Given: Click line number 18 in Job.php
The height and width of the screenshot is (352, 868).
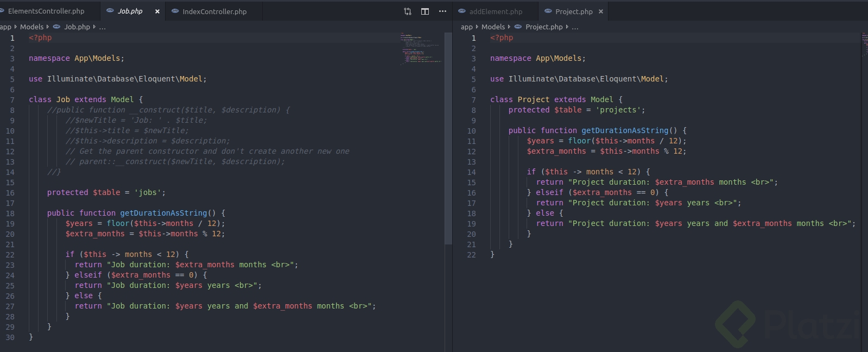Looking at the screenshot, I should click(10, 213).
